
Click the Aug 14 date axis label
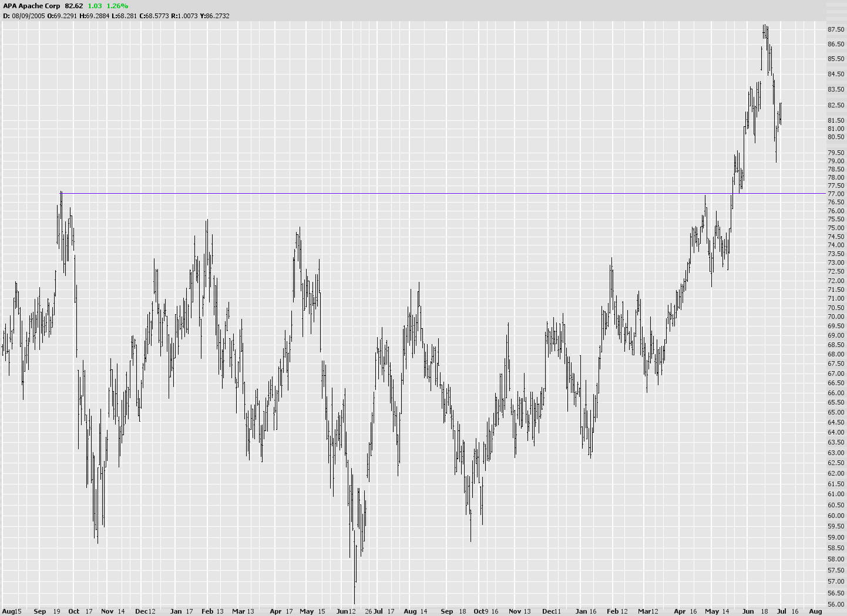(416, 611)
